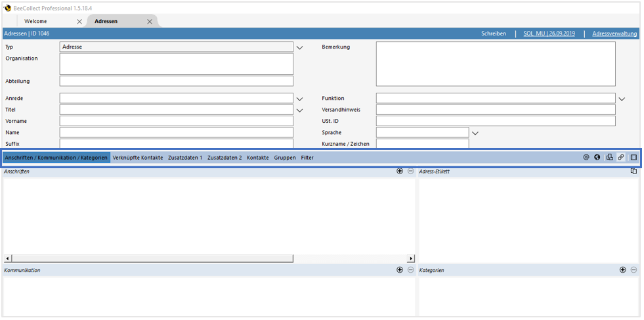
Task: Open the Titel dropdown arrow
Action: coord(299,110)
